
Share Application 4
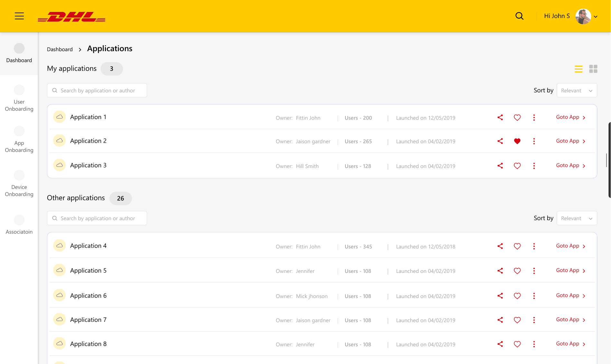pos(500,246)
